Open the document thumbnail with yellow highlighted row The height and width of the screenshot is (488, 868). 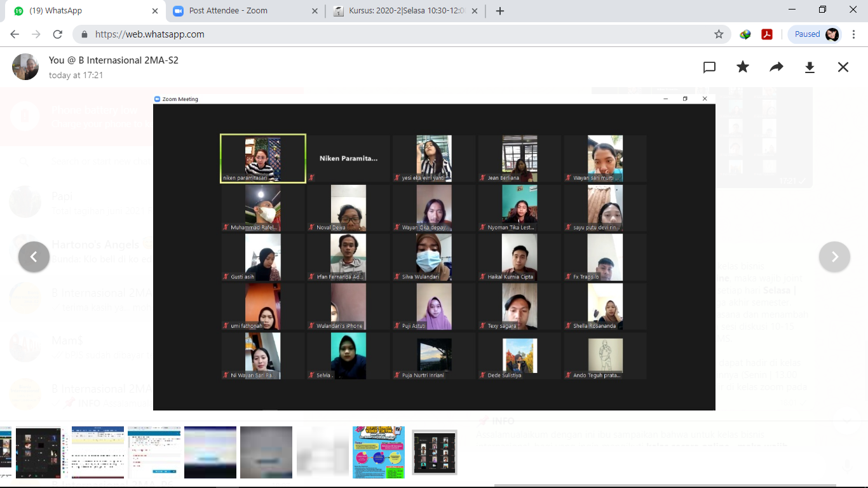[x=98, y=452]
